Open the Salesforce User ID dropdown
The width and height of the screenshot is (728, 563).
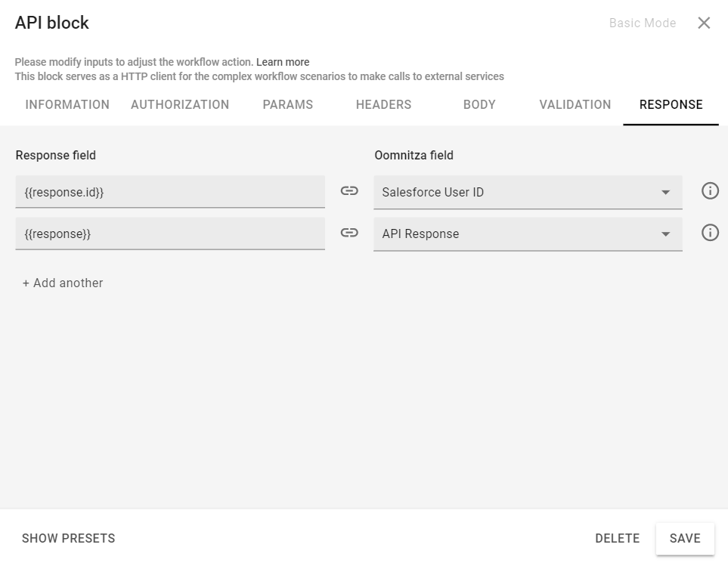(527, 192)
